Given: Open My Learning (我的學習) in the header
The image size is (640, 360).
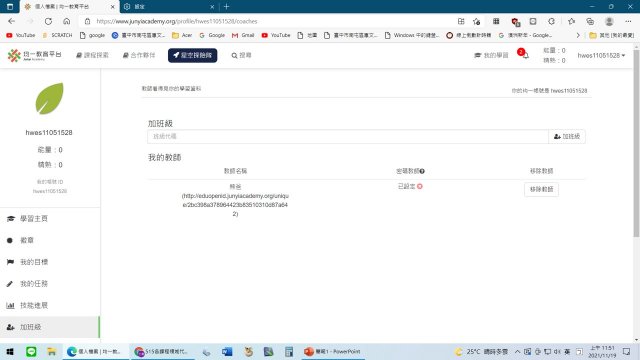Looking at the screenshot, I should point(491,55).
